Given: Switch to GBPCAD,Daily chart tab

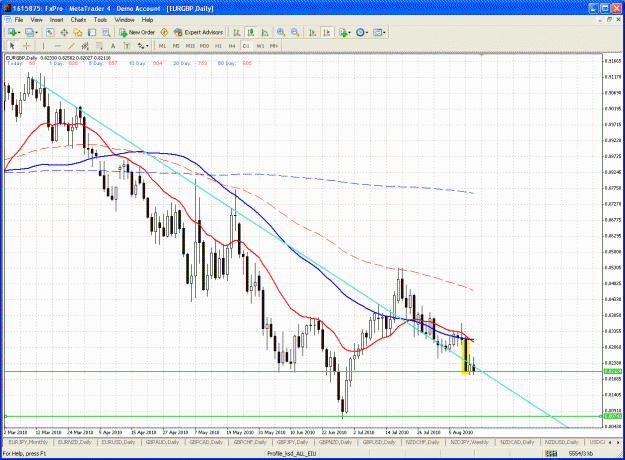Looking at the screenshot, I should pos(206,442).
